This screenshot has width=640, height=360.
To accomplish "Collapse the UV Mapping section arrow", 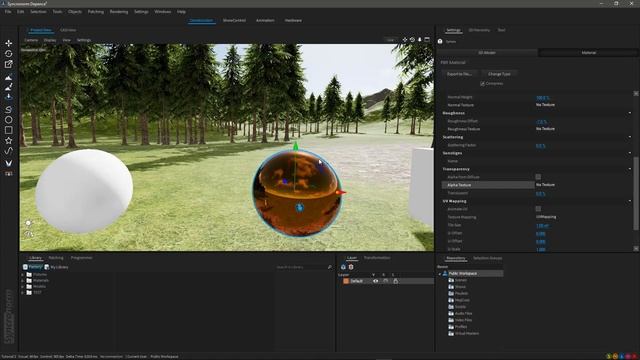I will [629, 201].
